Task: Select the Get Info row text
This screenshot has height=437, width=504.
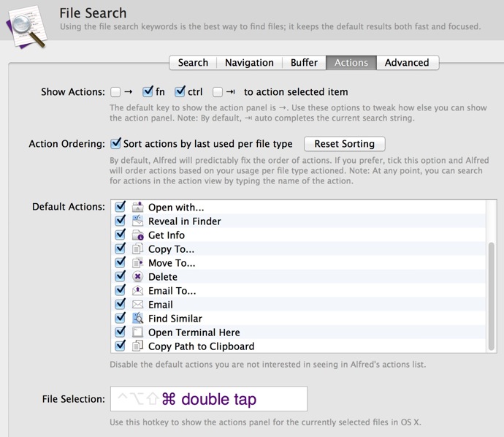Action: 167,235
